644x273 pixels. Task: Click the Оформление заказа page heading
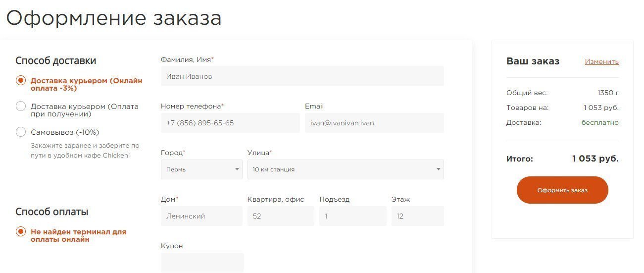click(x=114, y=18)
